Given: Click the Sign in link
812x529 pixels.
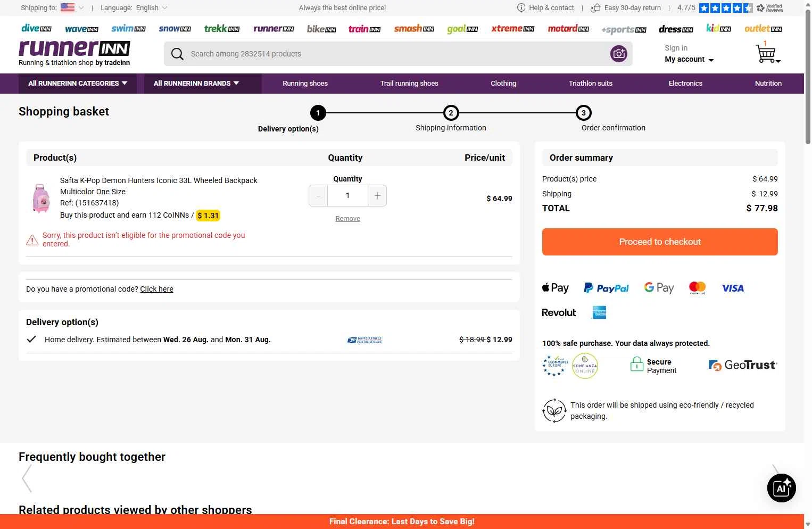Looking at the screenshot, I should [676, 48].
